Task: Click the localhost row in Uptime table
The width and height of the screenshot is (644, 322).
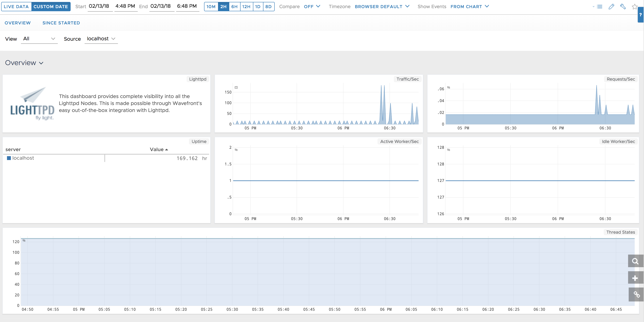Action: coord(106,158)
